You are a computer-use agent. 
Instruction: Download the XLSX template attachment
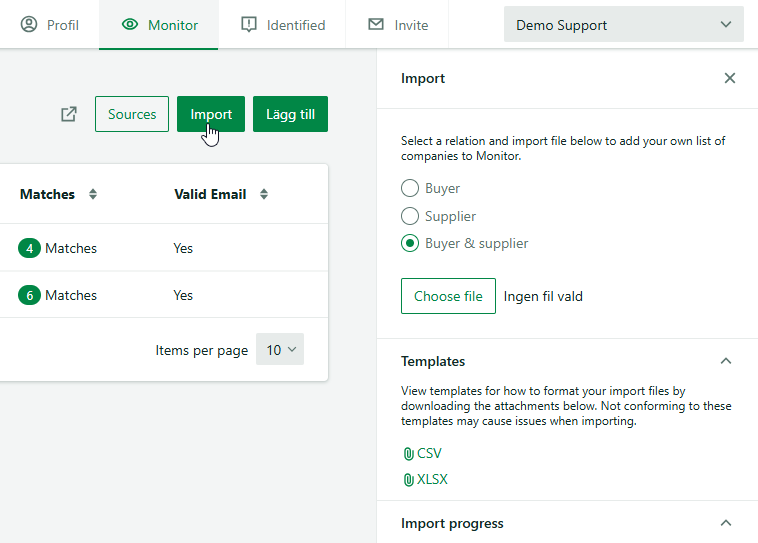click(425, 480)
